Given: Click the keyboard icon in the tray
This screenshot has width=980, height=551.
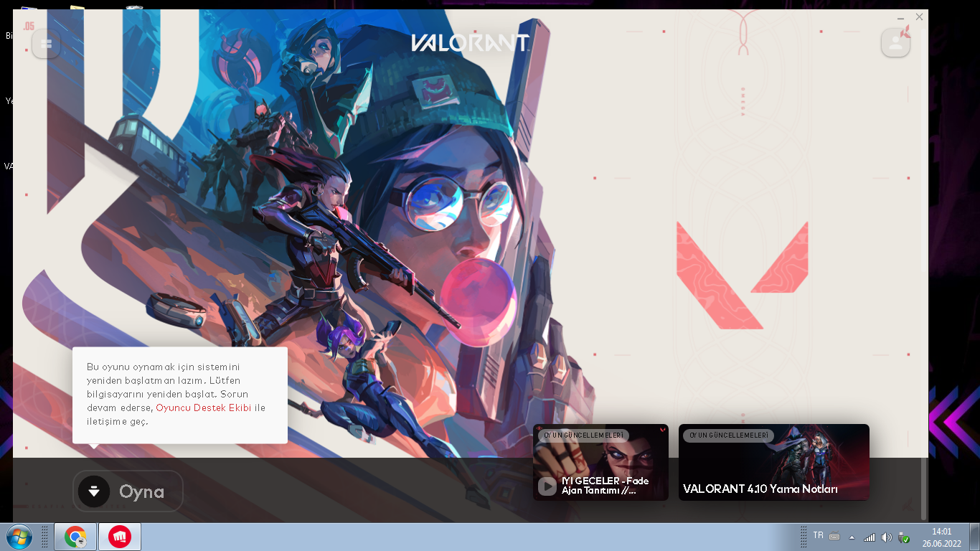Looking at the screenshot, I should 834,536.
